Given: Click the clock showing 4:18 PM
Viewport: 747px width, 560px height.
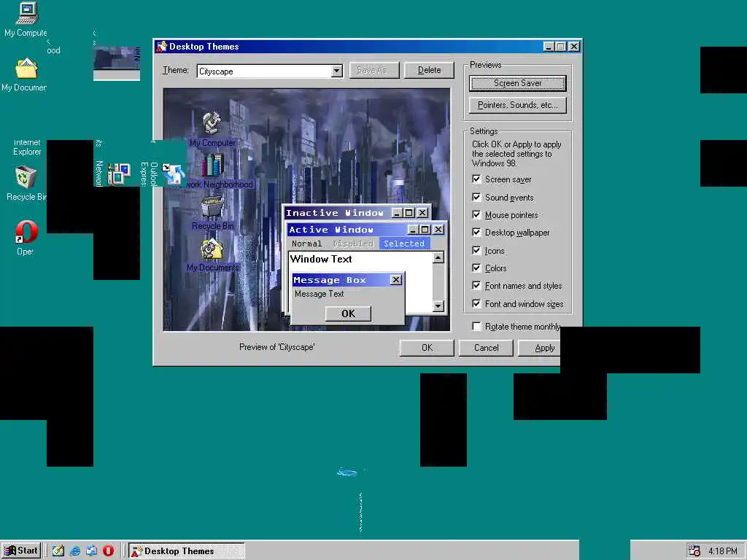Looking at the screenshot, I should (x=722, y=551).
